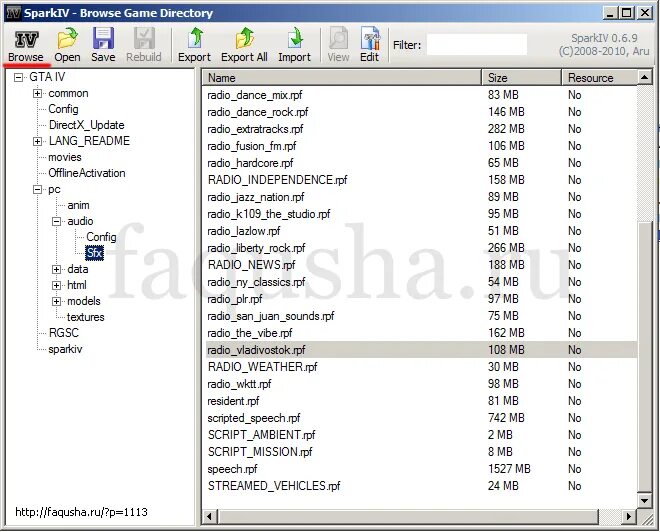Select the anim folder

pos(78,205)
